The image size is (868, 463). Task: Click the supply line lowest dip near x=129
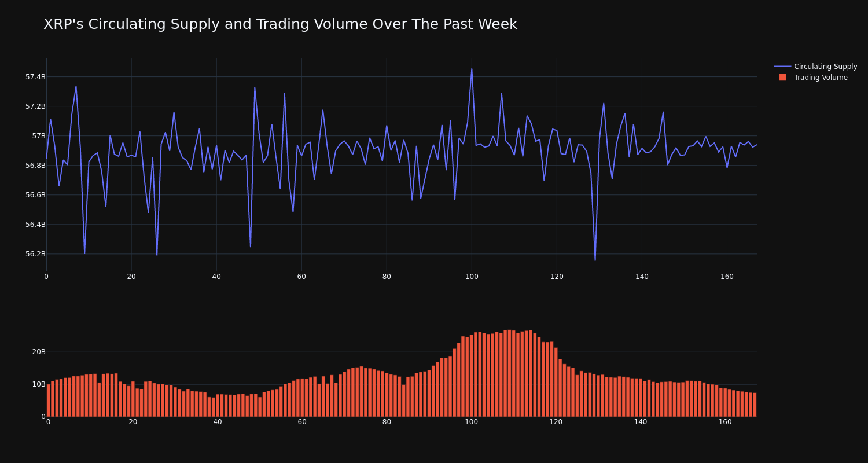tap(595, 260)
